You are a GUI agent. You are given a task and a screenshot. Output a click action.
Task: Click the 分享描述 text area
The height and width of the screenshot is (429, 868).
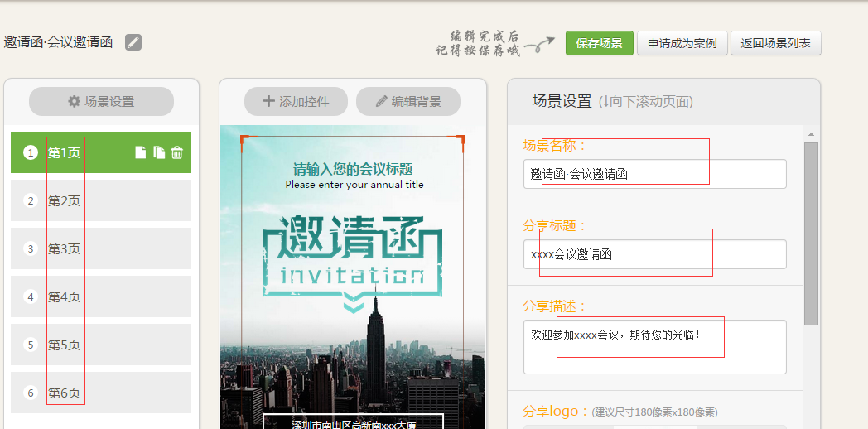[x=655, y=346]
